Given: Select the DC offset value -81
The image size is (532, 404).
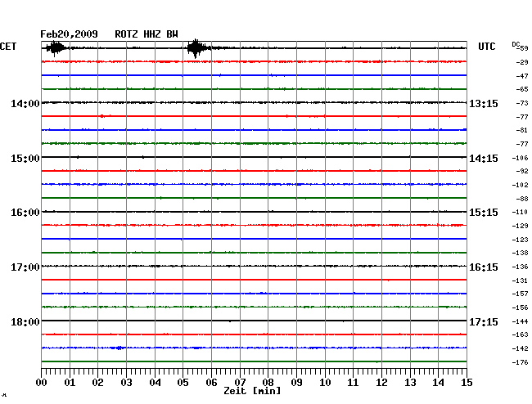Looking at the screenshot, I should pyautogui.click(x=522, y=130).
